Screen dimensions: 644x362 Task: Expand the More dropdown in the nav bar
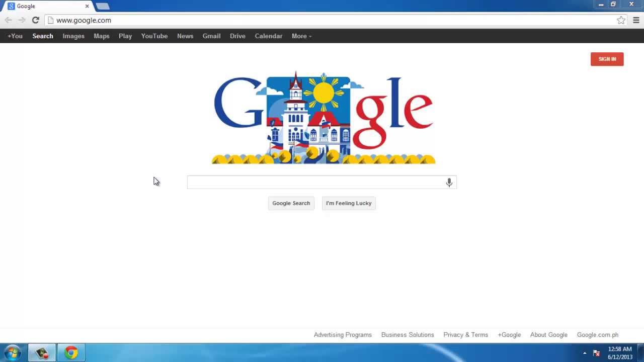click(x=301, y=36)
